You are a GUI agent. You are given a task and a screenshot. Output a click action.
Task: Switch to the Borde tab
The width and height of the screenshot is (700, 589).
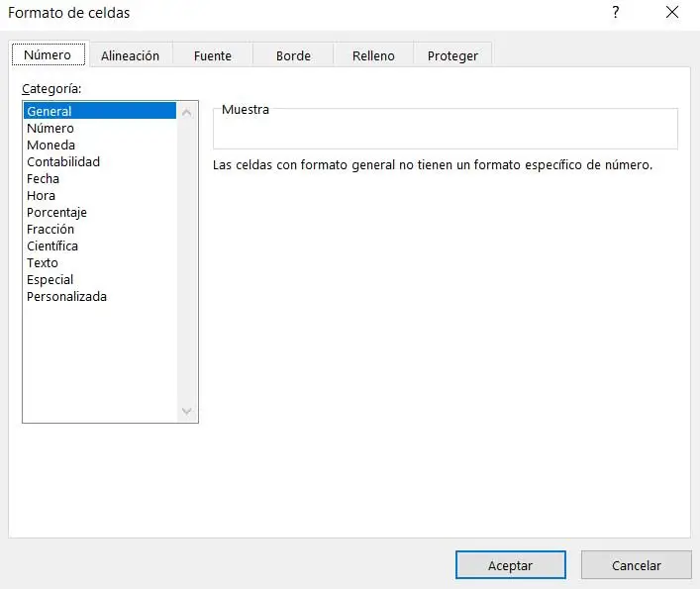tap(293, 55)
